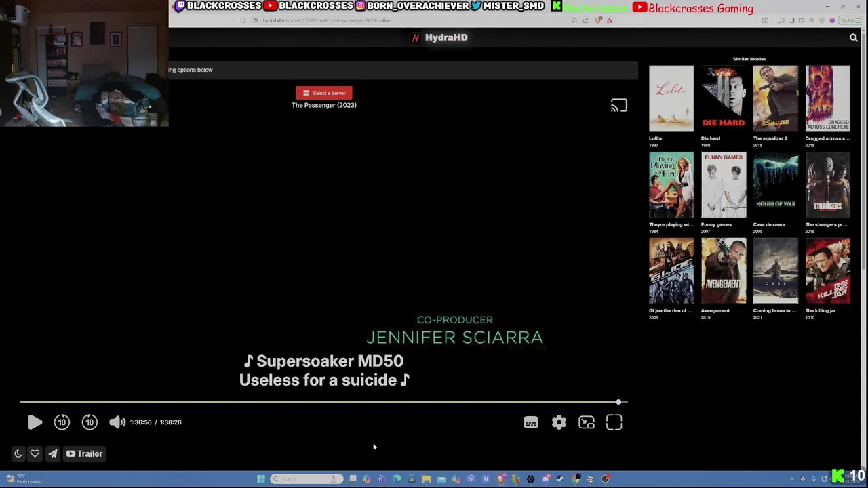Show hidden system tray icons chevron

tap(791, 479)
